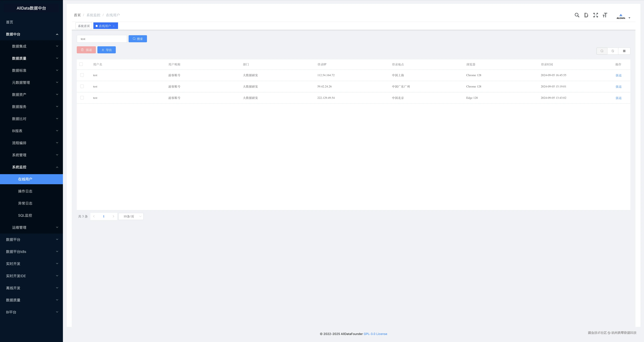Select all rows with header checkbox

pyautogui.click(x=81, y=64)
